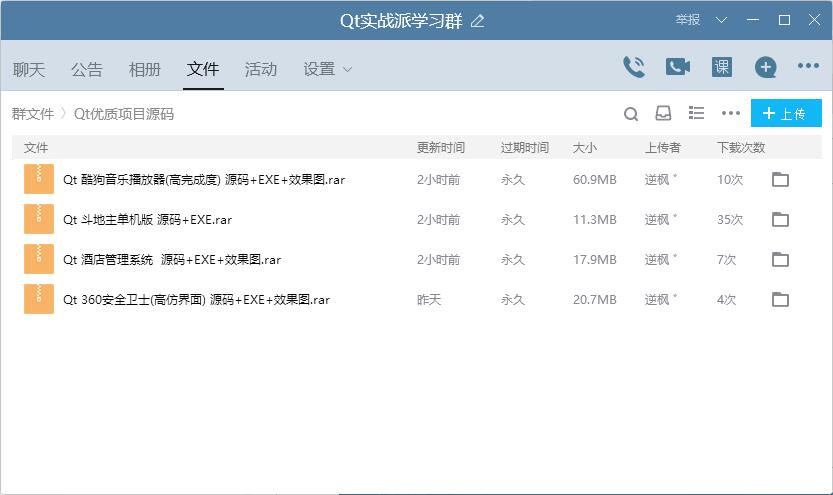Start a voice call with phone icon
833x495 pixels.
coord(633,67)
